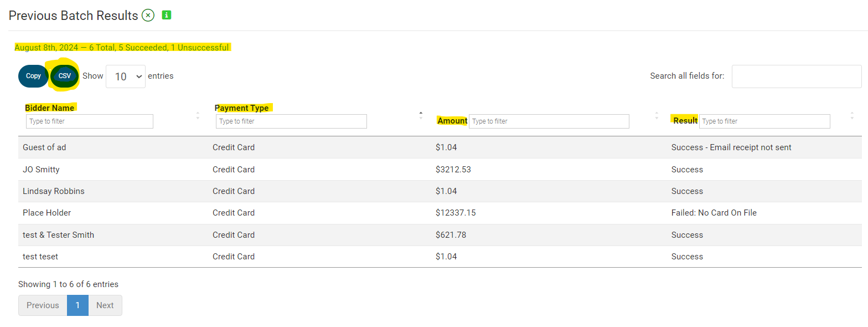Focus the Search all fields box
868x327 pixels.
coord(796,76)
